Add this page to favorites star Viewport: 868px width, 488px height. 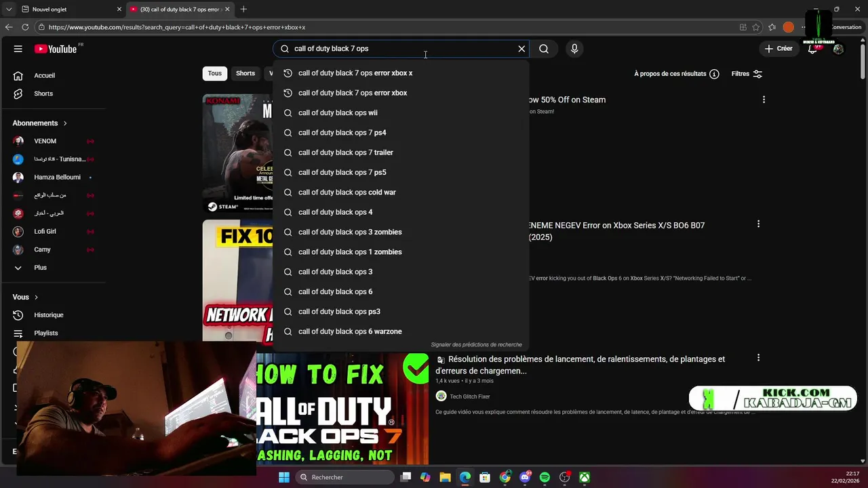click(x=756, y=27)
